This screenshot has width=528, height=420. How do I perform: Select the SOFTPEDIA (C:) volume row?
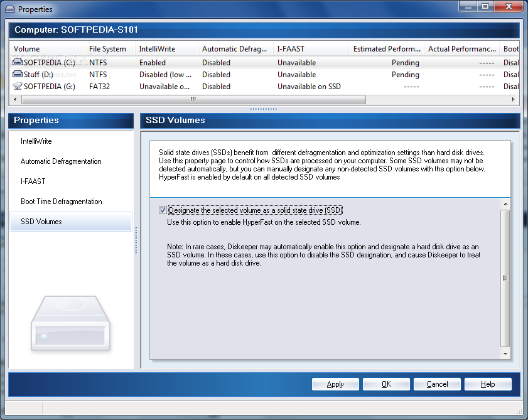[x=264, y=62]
